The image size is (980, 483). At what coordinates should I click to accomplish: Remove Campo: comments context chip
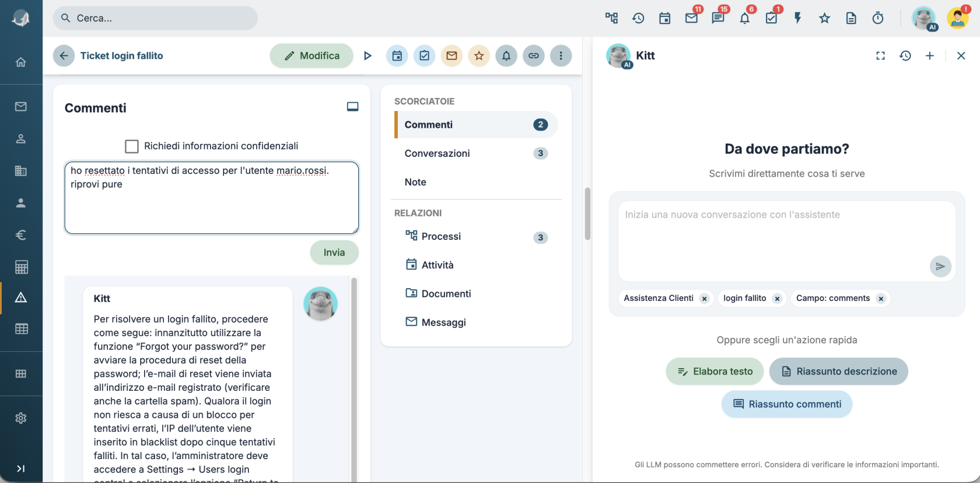pos(881,299)
